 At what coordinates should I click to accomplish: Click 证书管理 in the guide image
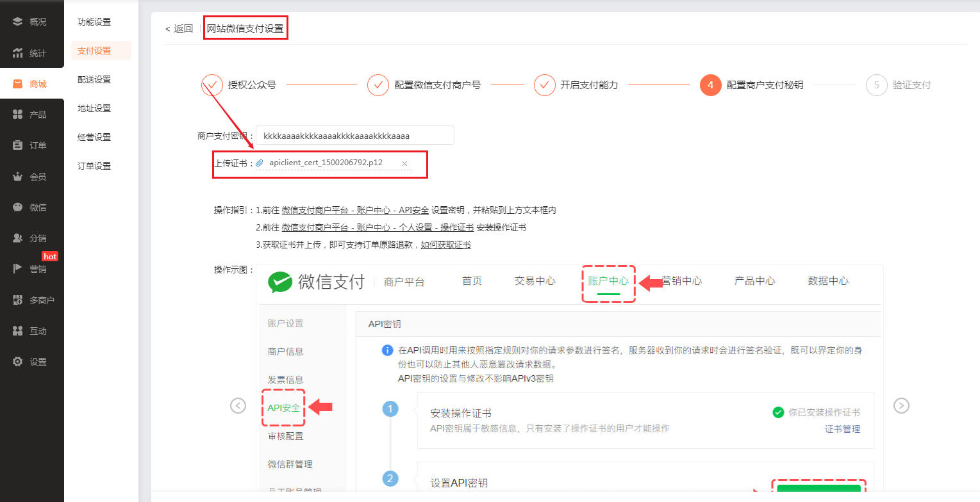click(x=842, y=429)
